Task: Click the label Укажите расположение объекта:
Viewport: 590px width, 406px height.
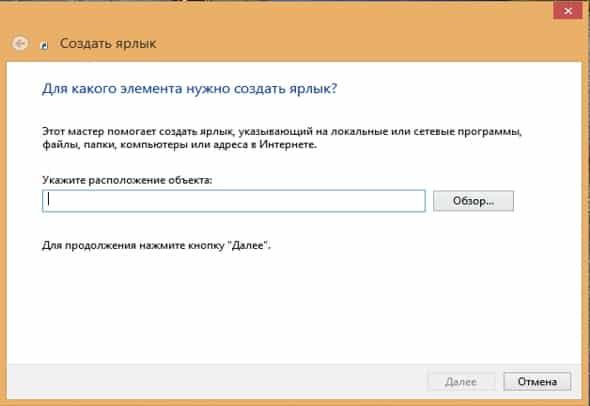Action: pyautogui.click(x=127, y=180)
